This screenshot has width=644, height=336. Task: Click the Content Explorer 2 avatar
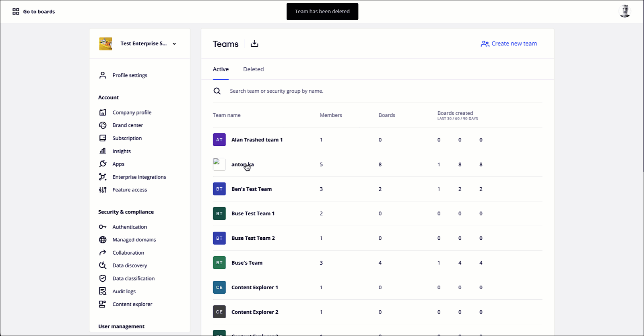pos(219,312)
